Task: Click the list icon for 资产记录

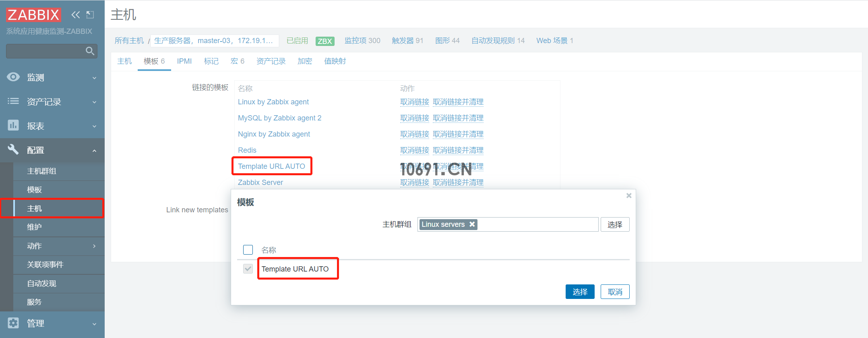Action: click(13, 101)
